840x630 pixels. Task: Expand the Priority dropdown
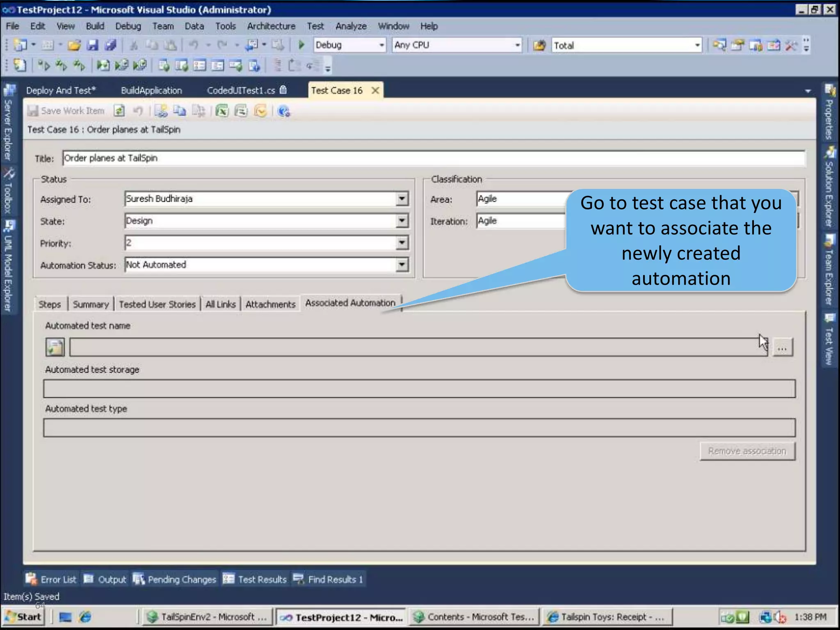point(402,243)
